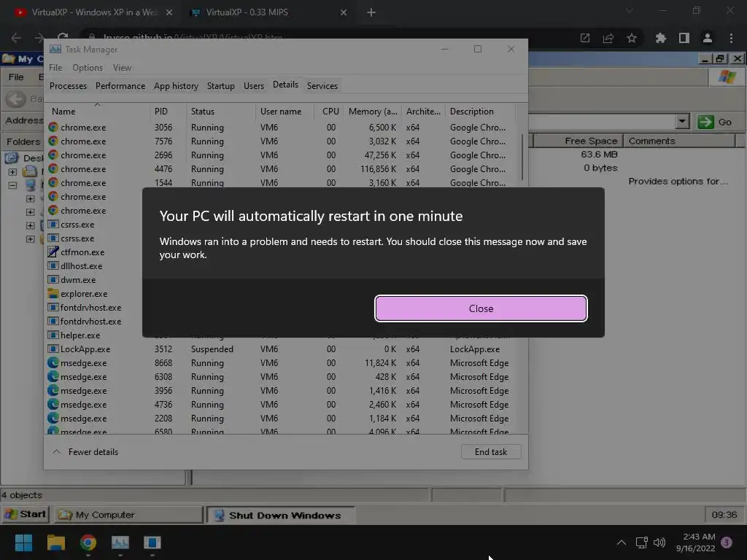The image size is (747, 560).
Task: Show hidden tray icons chevron
Action: coord(622,542)
